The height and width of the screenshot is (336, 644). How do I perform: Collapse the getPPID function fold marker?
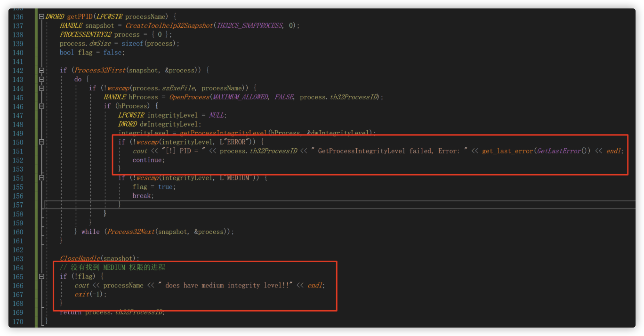(x=41, y=17)
